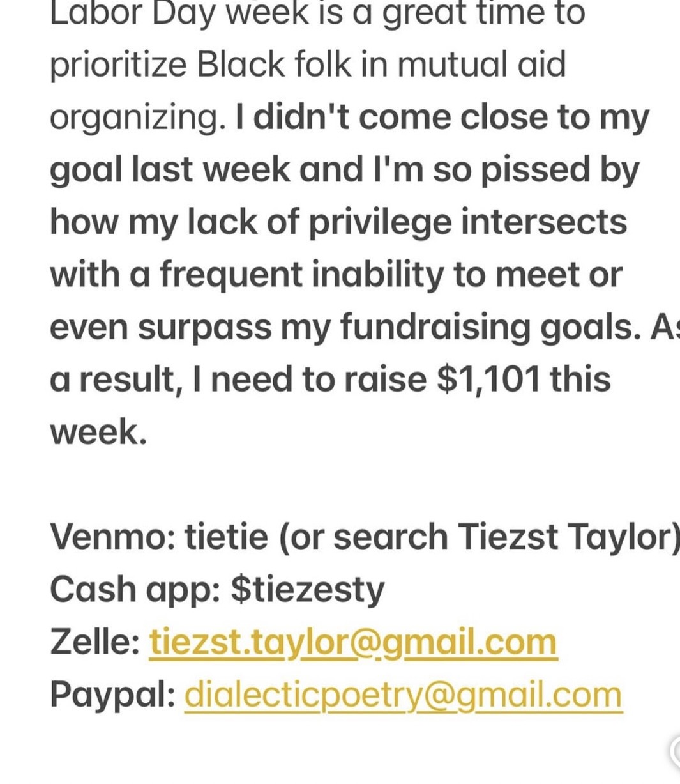Click the "$1,101" fundraising amount
The width and height of the screenshot is (680, 784).
point(488,379)
